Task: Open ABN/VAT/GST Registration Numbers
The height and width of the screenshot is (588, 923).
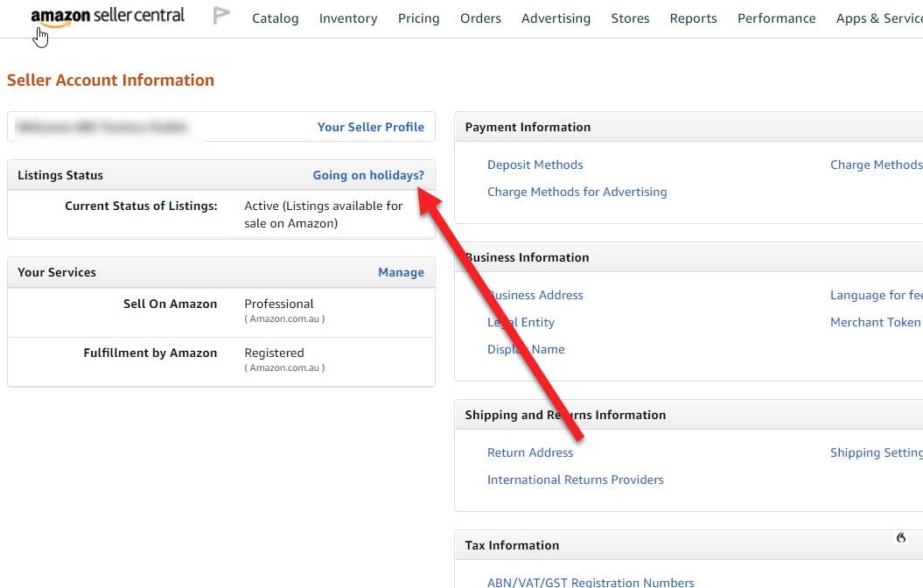Action: [x=591, y=582]
